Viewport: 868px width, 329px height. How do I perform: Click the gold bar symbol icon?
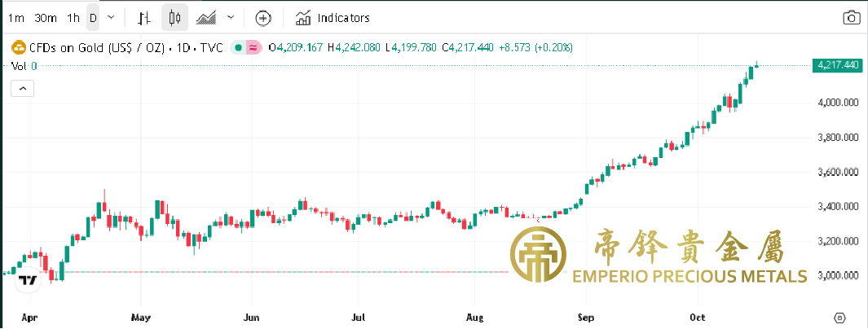coord(17,48)
